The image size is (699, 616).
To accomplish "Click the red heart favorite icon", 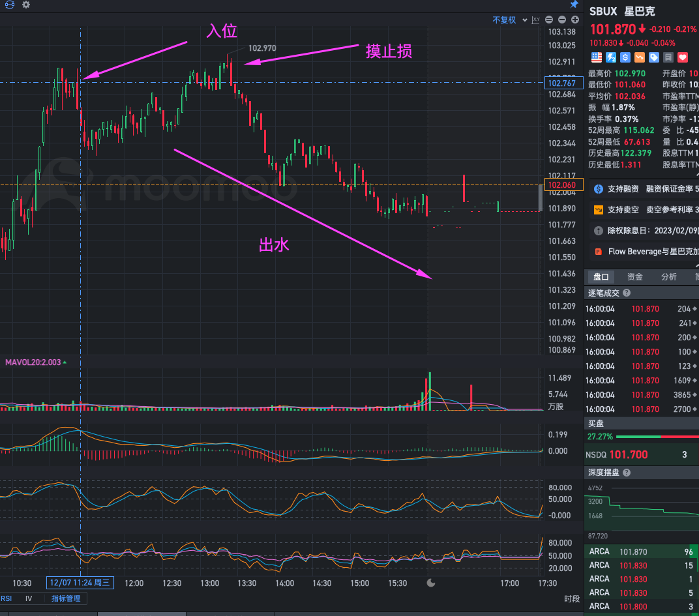I will point(683,57).
